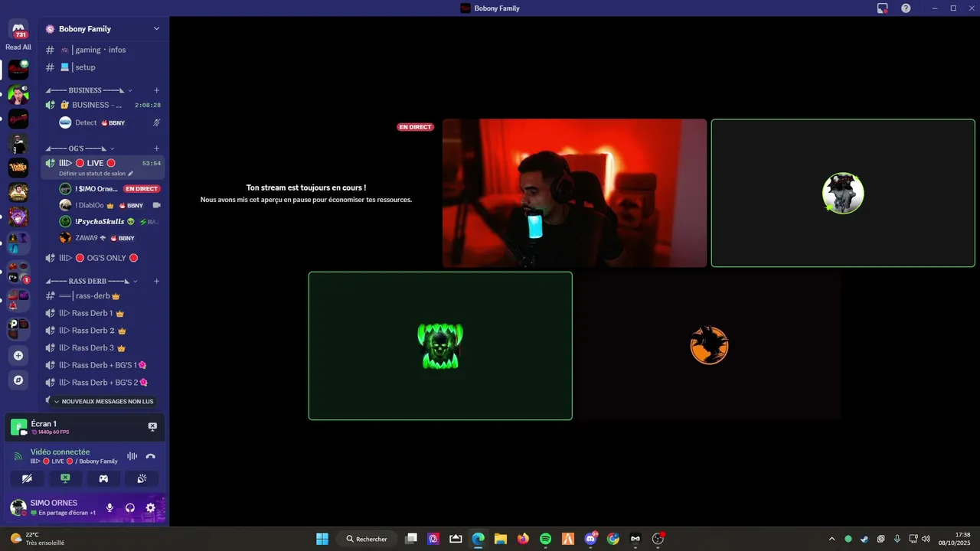Mute microphone in user panel

109,507
